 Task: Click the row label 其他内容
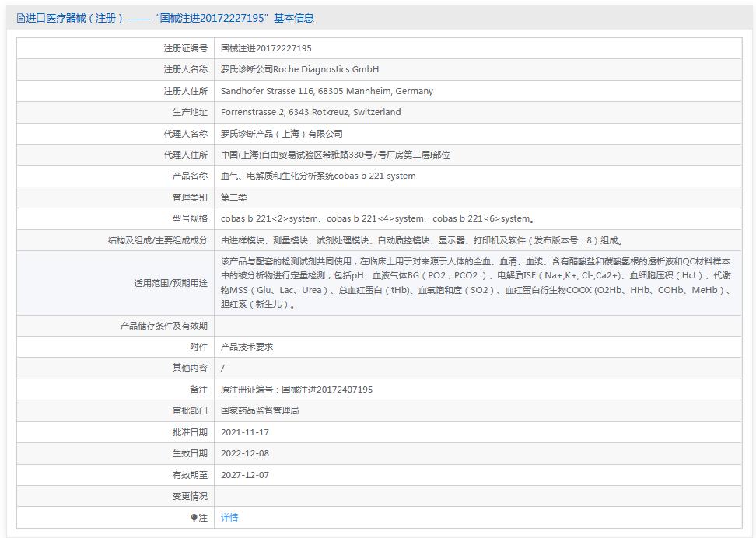click(190, 368)
